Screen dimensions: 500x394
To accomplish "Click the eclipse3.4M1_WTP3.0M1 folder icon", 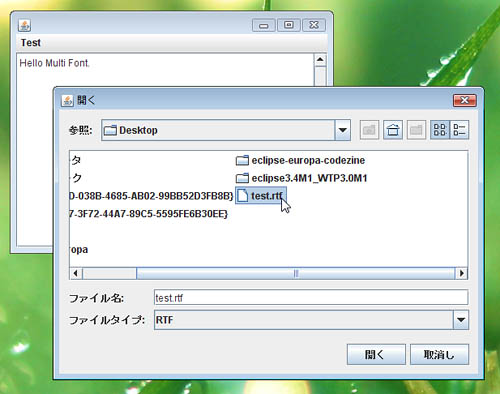I will (x=242, y=178).
